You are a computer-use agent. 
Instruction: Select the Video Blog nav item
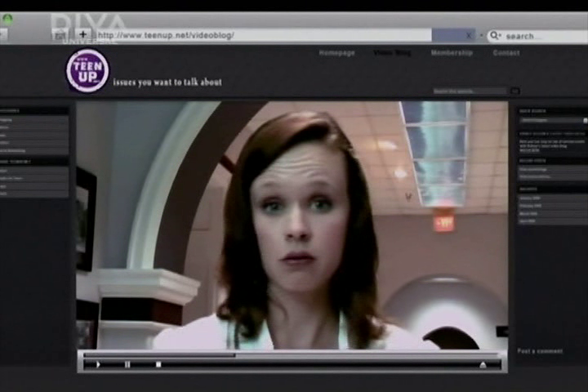point(392,53)
